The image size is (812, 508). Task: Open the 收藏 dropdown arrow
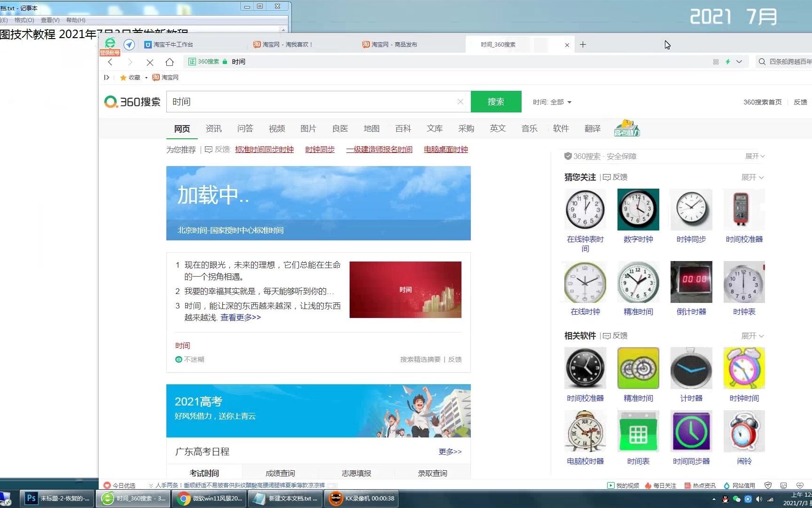click(x=146, y=78)
